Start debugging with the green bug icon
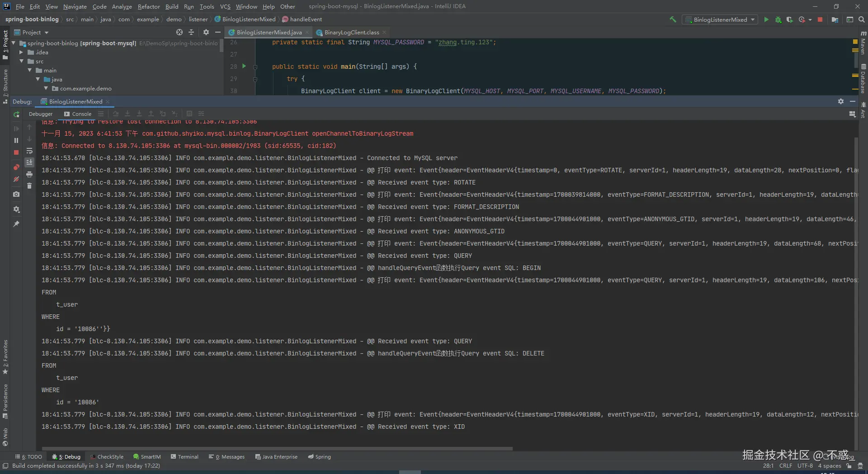 [x=778, y=19]
